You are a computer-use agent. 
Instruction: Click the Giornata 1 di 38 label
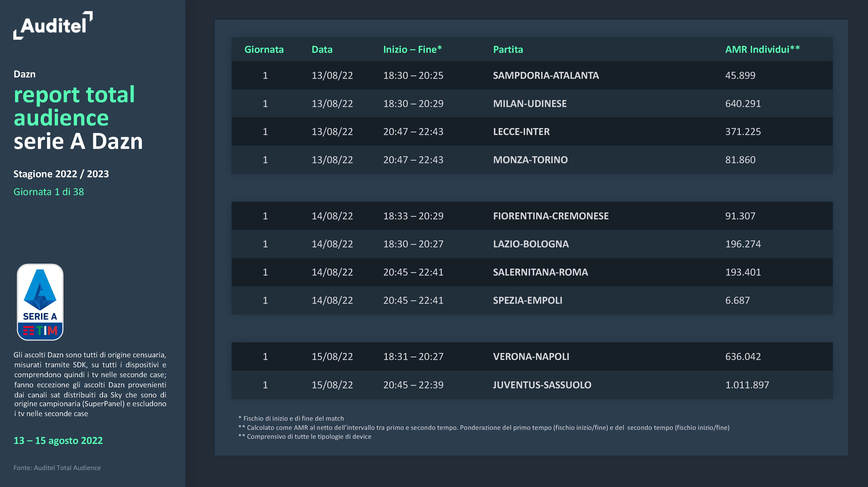coord(49,192)
